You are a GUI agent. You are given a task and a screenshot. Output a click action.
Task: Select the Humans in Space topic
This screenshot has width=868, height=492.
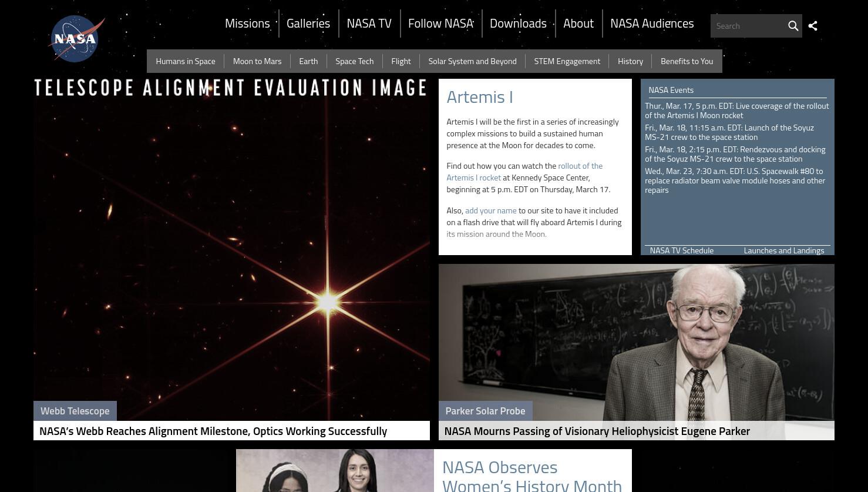tap(186, 61)
